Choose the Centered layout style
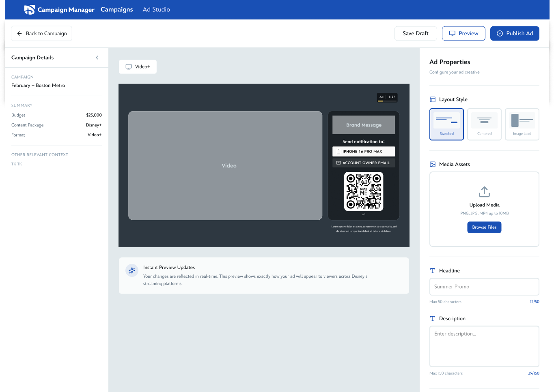 [x=484, y=124]
